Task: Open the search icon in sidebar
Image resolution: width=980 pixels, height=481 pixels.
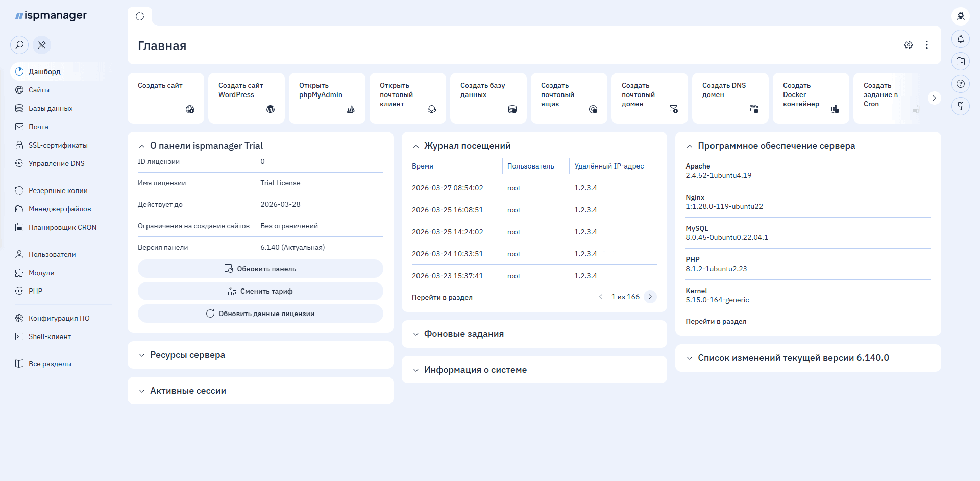Action: (19, 45)
